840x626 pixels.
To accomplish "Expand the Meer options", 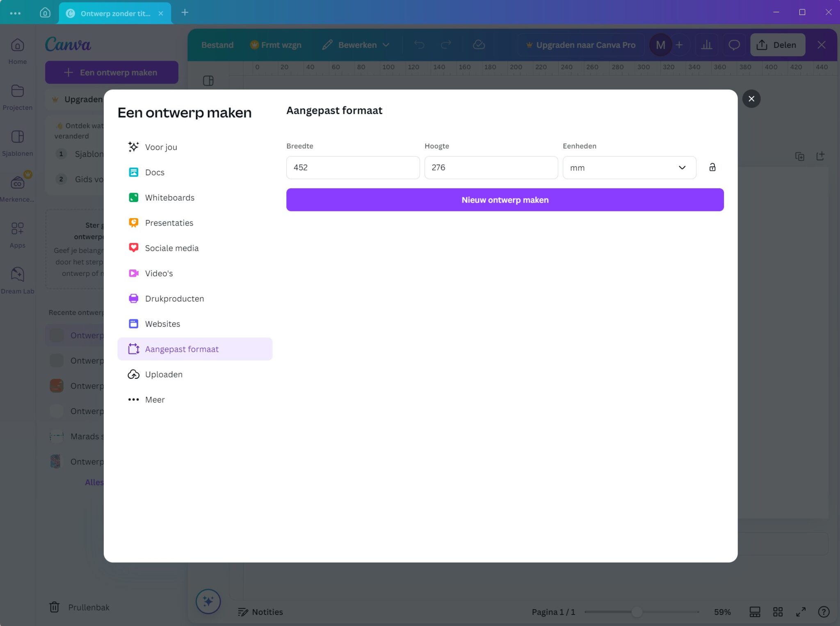I will (155, 400).
